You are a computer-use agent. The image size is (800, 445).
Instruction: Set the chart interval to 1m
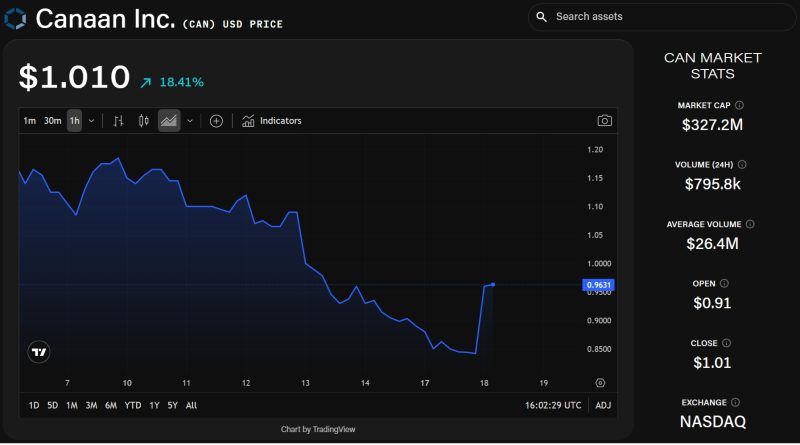click(30, 121)
